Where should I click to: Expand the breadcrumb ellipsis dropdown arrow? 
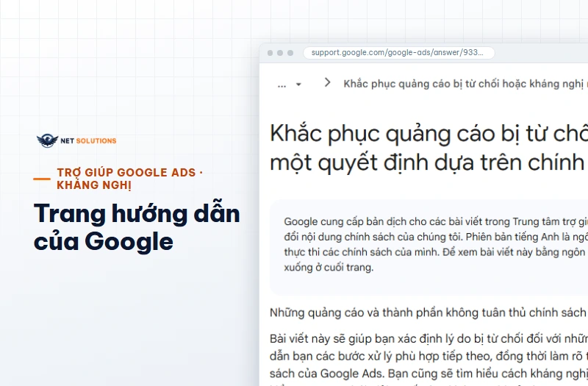[298, 85]
